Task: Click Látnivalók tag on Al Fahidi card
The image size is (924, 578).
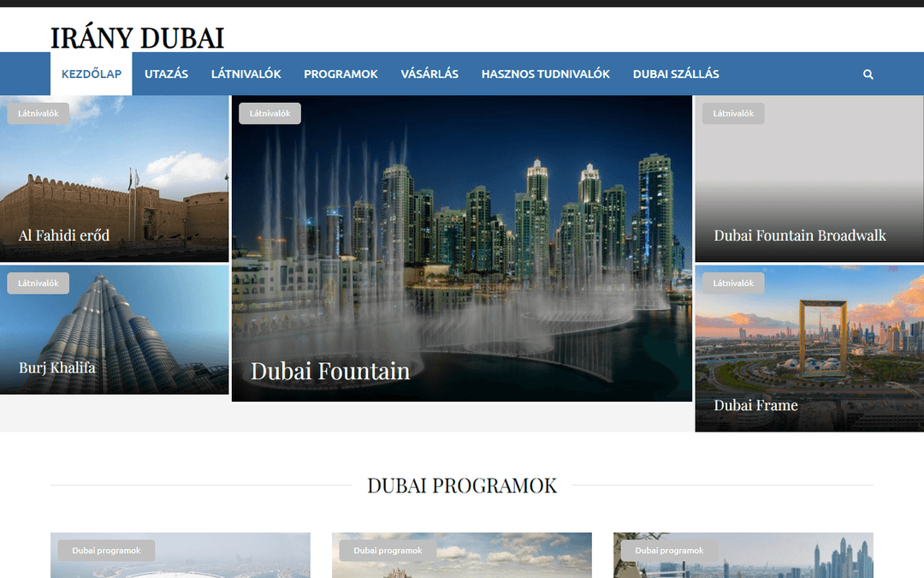Action: coord(38,113)
